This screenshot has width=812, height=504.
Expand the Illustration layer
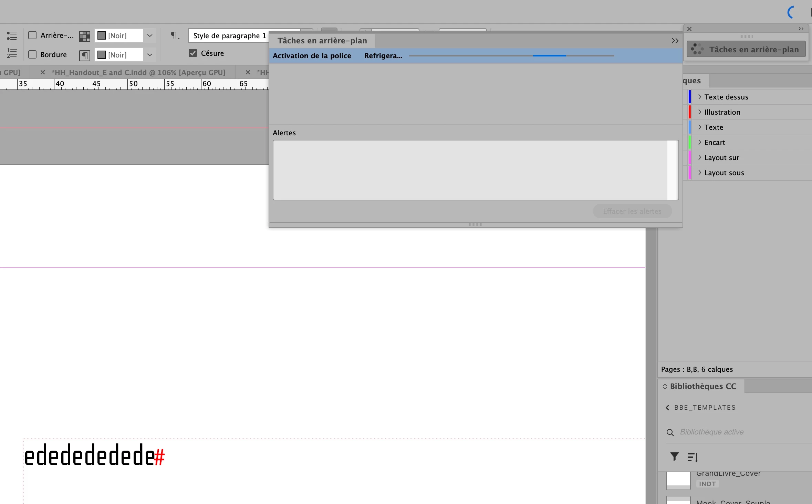(700, 112)
